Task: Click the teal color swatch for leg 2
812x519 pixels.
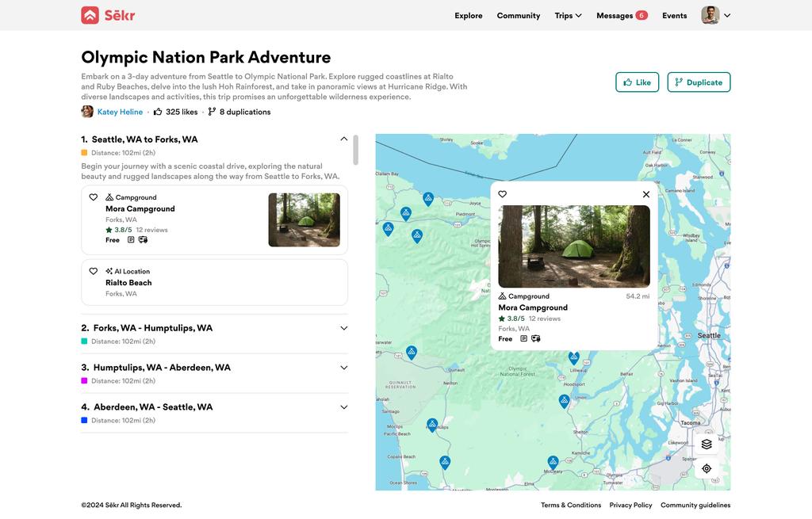Action: [84, 342]
